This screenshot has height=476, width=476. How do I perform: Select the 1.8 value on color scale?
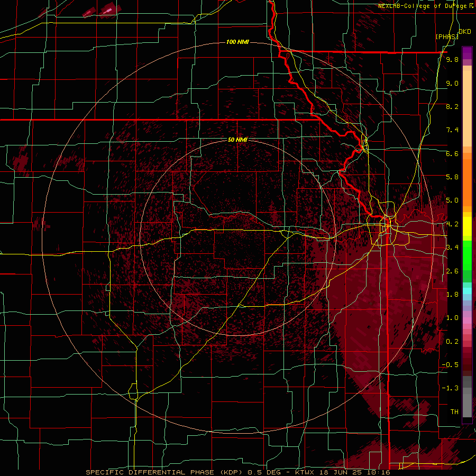tap(452, 295)
